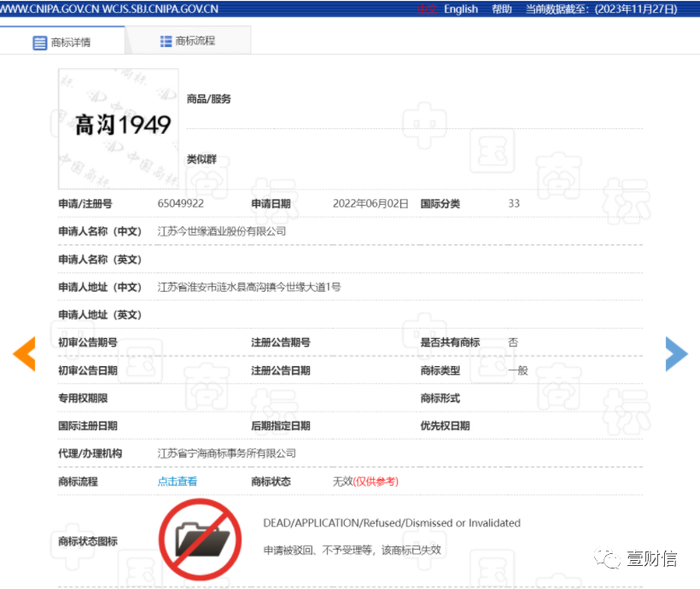
Task: Select the 申请被驳回、不予受理等 description text
Action: (x=352, y=550)
